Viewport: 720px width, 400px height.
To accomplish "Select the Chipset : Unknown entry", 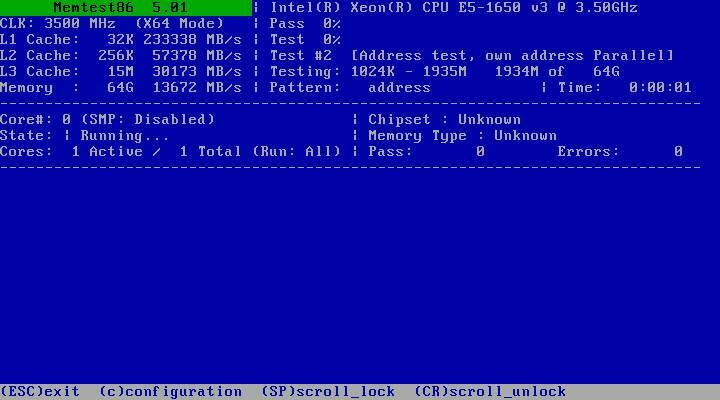I will point(444,120).
